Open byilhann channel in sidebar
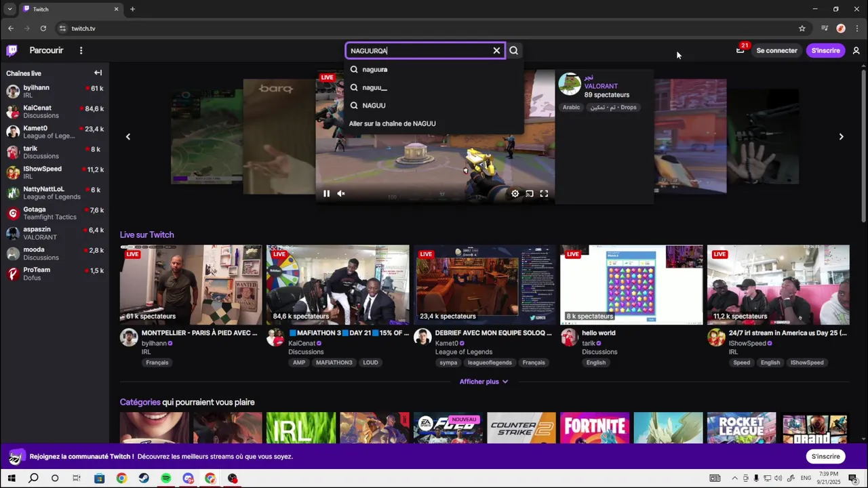This screenshot has width=868, height=488. point(55,91)
